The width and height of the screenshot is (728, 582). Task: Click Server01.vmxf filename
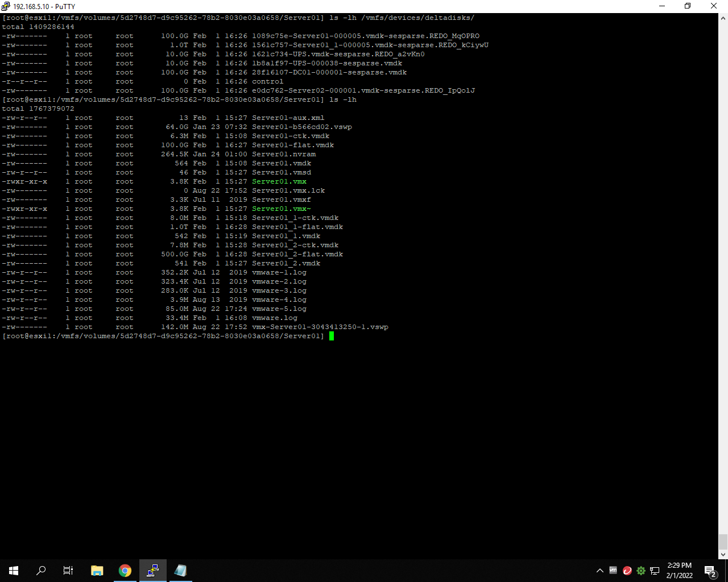tap(282, 199)
